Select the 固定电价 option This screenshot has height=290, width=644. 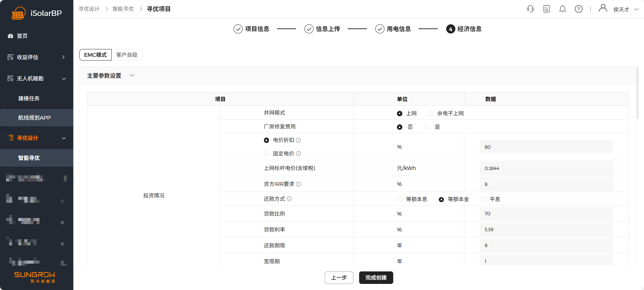pyautogui.click(x=267, y=154)
